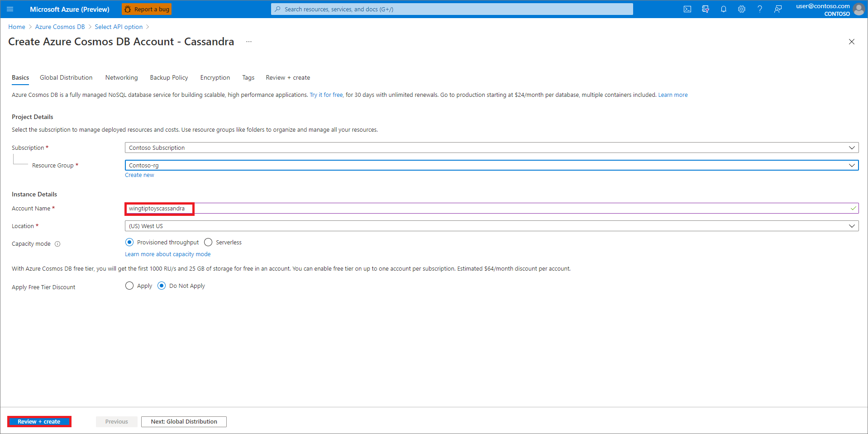Open the Resource Group dropdown
868x434 pixels.
tap(853, 165)
